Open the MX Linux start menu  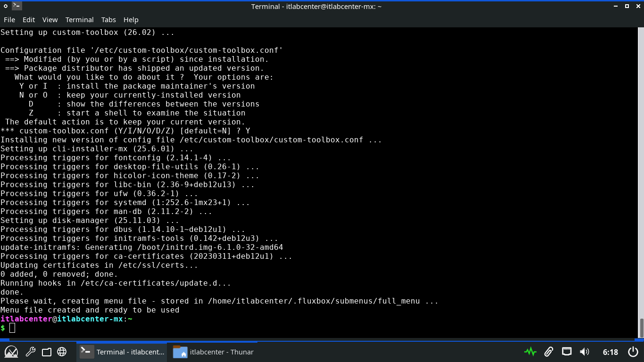pyautogui.click(x=11, y=352)
